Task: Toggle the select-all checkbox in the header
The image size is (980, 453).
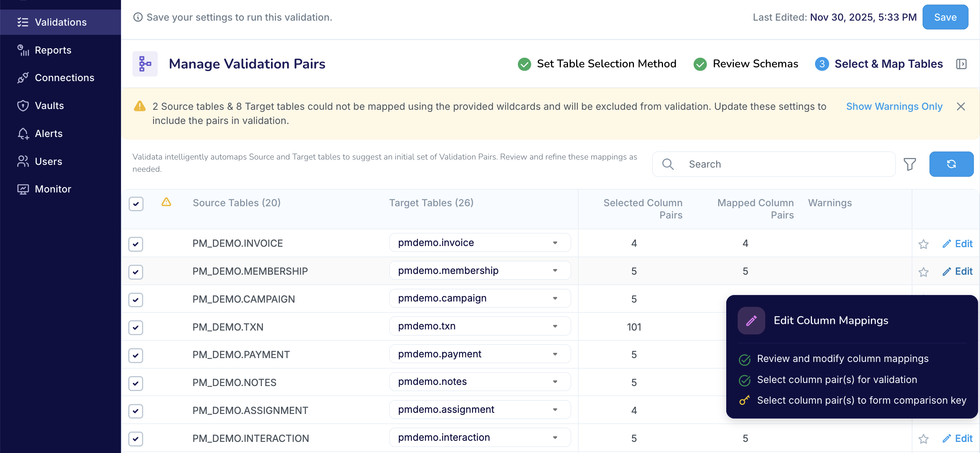Action: pos(136,204)
